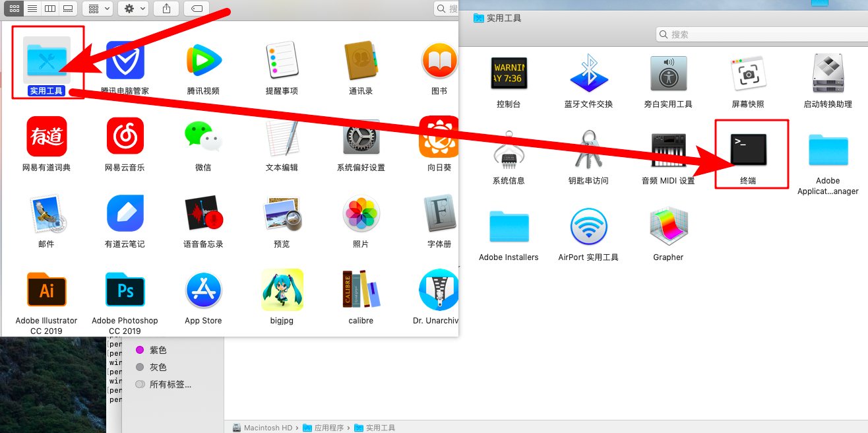Open 屏幕快照 utility
Viewport: 868px width, 433px height.
[748, 73]
